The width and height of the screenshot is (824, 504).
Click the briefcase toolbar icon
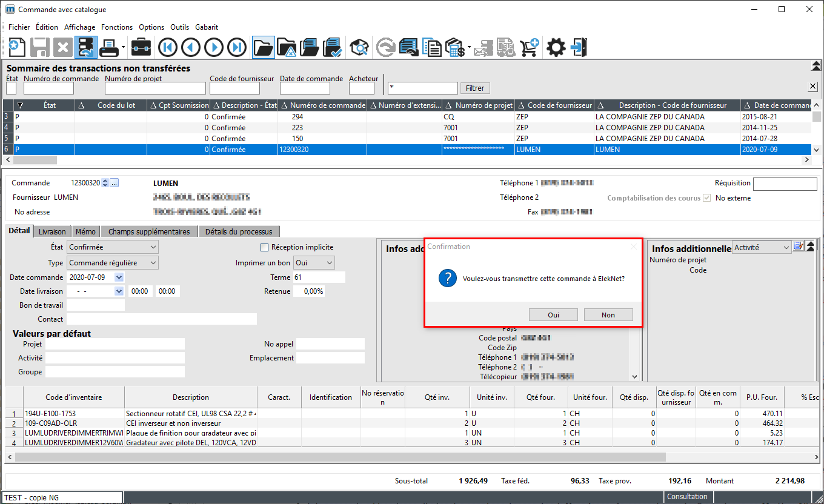142,47
